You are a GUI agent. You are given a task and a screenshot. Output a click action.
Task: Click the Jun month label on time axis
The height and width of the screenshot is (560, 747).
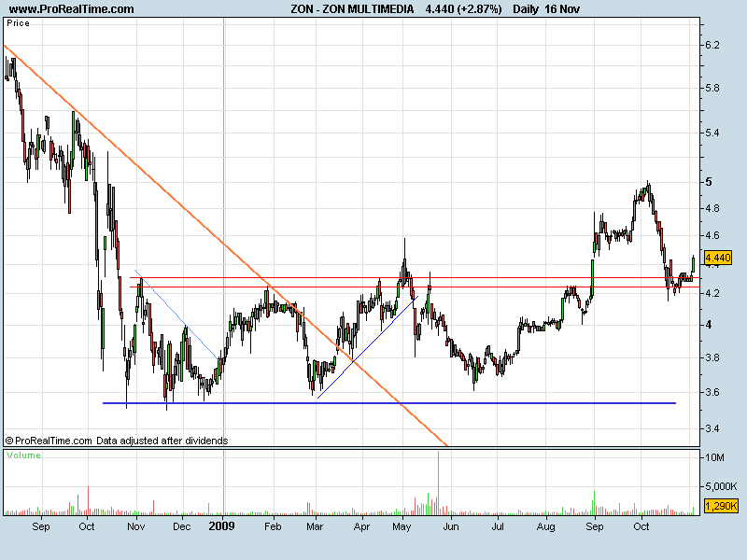(451, 526)
